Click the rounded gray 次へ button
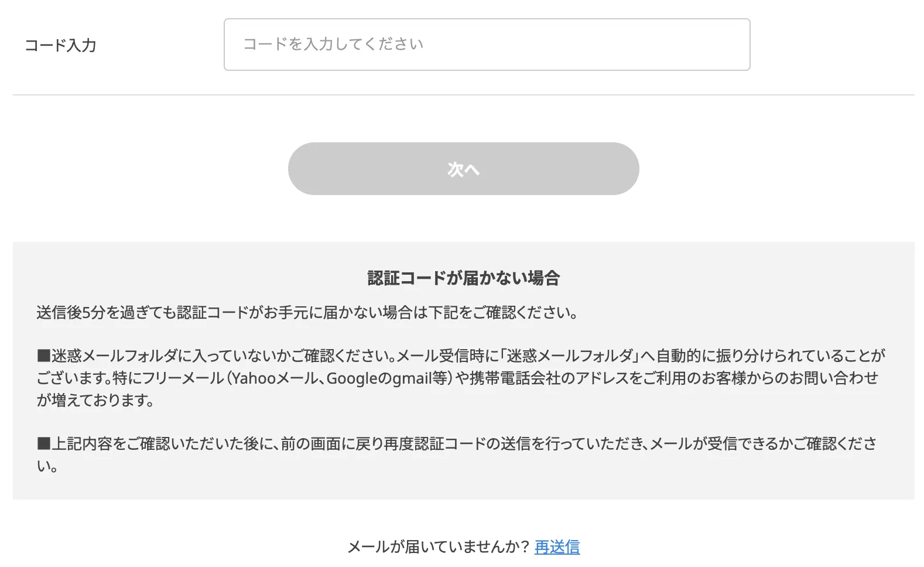Image resolution: width=924 pixels, height=567 pixels. [x=463, y=168]
